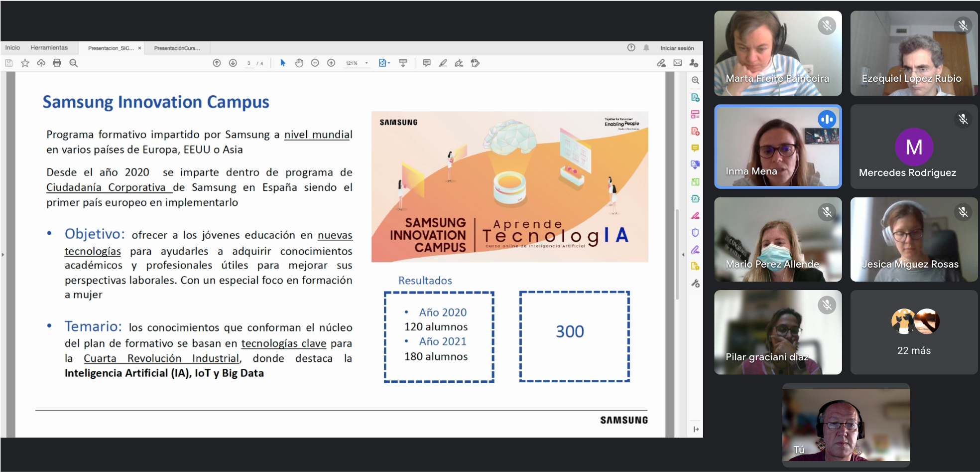Viewport: 980px width, 472px height.
Task: Select Marta Freire Painceira video tile
Action: coord(778,53)
